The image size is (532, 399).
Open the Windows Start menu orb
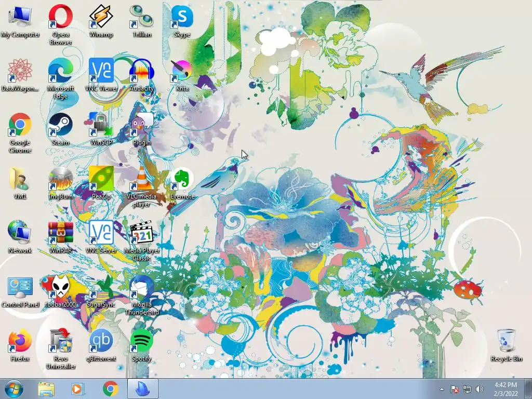[x=14, y=389]
